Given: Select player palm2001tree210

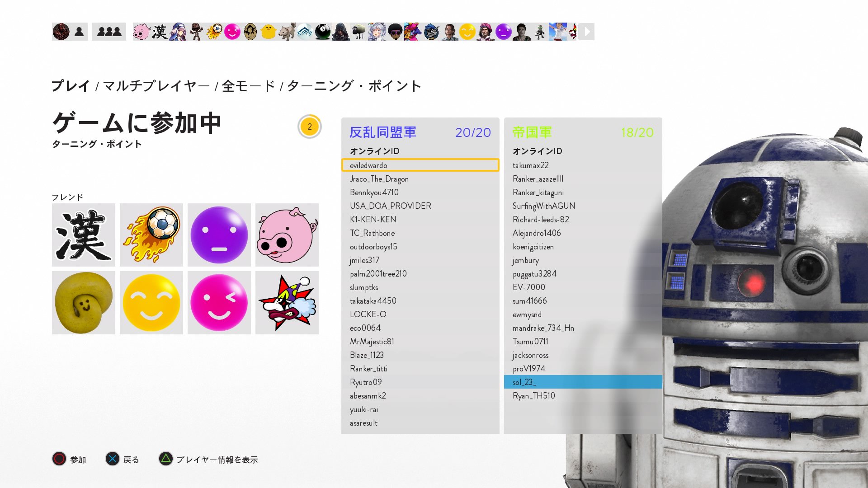Looking at the screenshot, I should [x=420, y=274].
